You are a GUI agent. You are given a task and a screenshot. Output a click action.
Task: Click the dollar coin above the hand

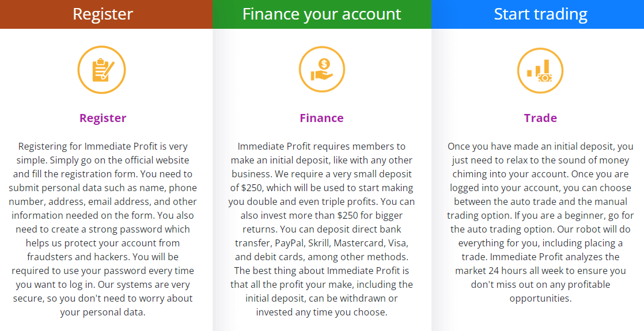324,64
